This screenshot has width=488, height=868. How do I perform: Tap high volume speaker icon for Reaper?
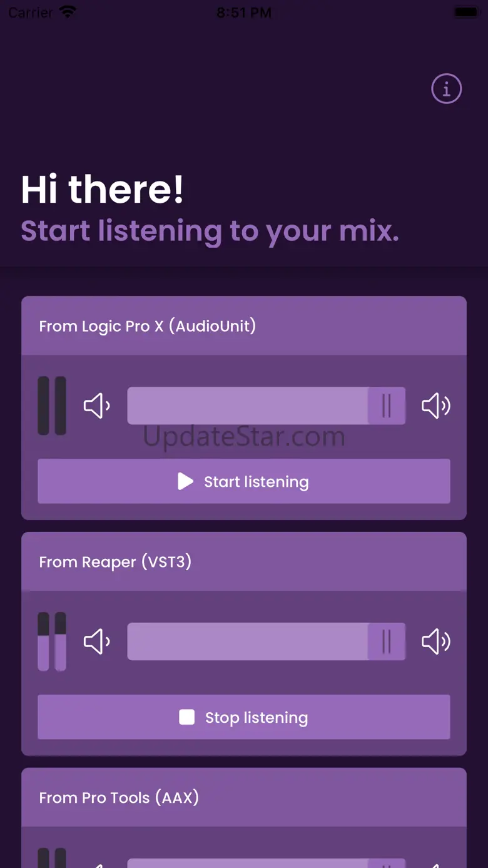coord(435,641)
